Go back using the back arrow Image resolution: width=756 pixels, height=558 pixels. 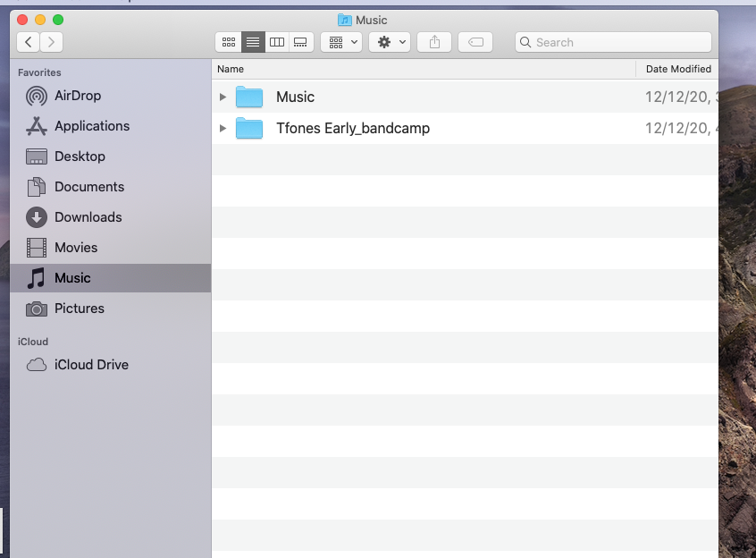pyautogui.click(x=28, y=41)
